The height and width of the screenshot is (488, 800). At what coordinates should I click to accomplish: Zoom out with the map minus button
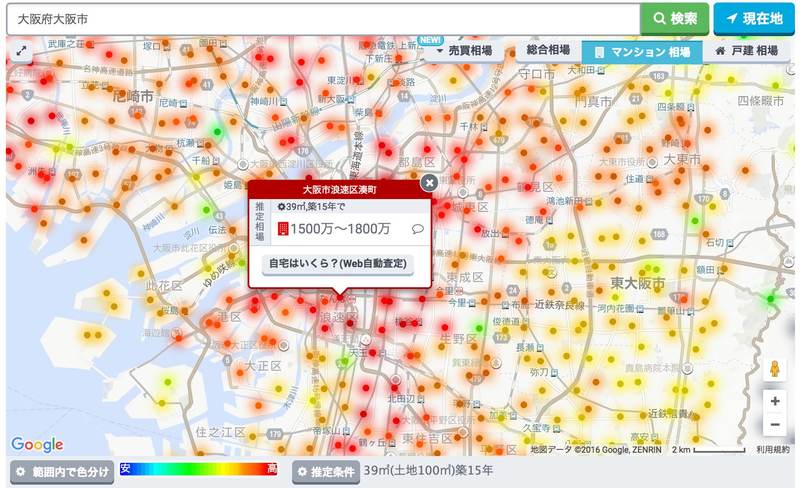pyautogui.click(x=774, y=425)
